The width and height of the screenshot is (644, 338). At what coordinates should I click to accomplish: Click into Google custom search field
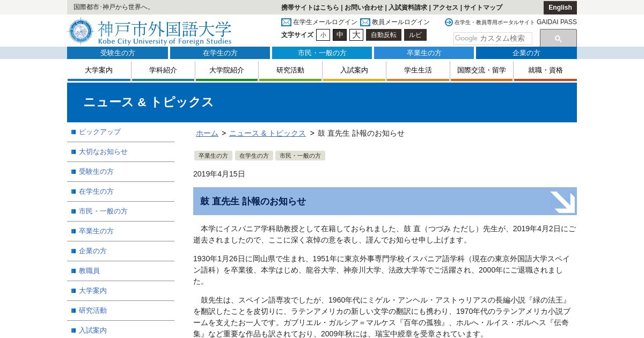click(493, 39)
